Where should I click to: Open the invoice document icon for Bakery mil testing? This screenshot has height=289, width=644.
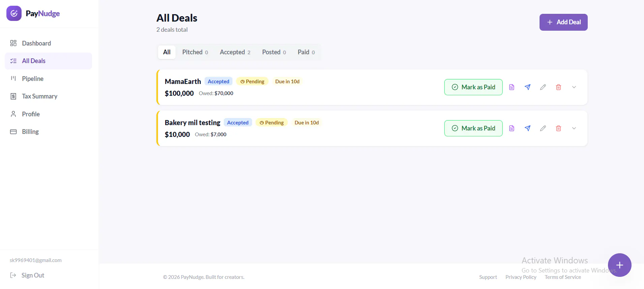coord(512,128)
